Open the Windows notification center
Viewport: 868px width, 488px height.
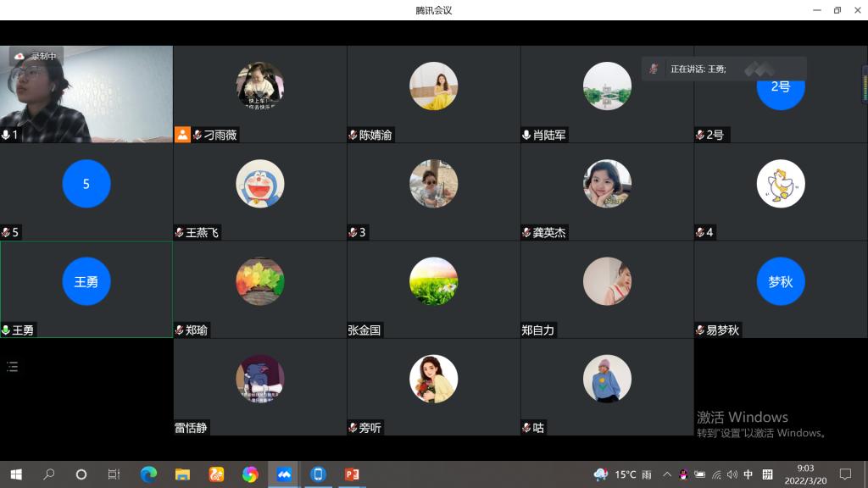(x=845, y=474)
